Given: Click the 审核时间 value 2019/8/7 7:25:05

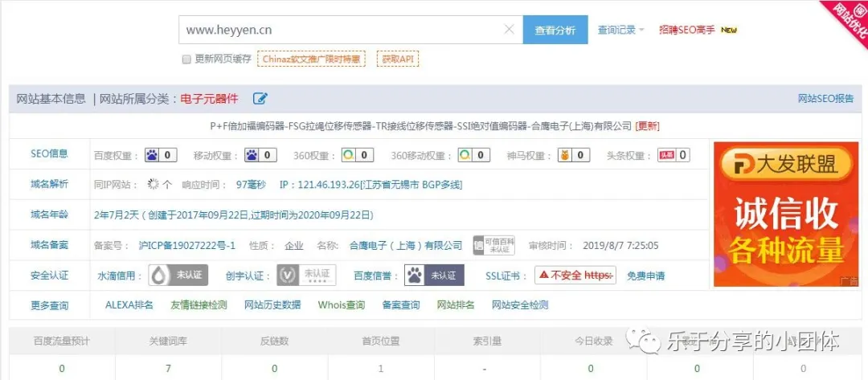Looking at the screenshot, I should point(620,245).
